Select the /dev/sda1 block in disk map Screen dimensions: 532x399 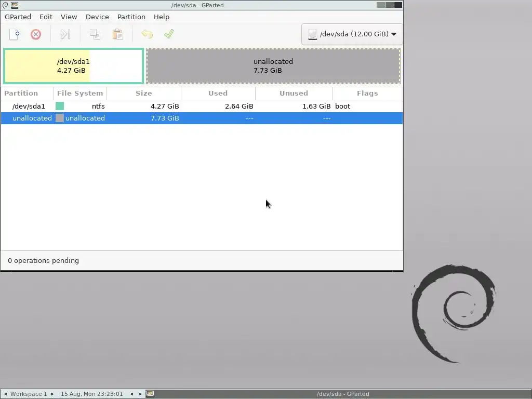click(x=74, y=66)
